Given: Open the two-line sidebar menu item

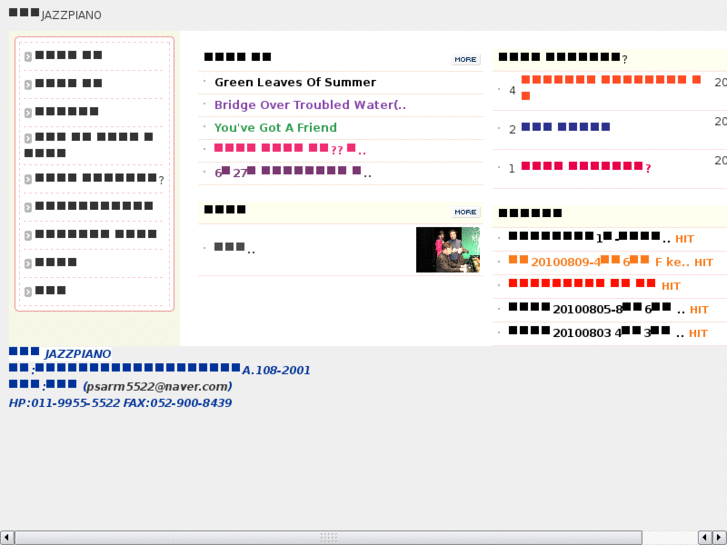Looking at the screenshot, I should pyautogui.click(x=89, y=145).
